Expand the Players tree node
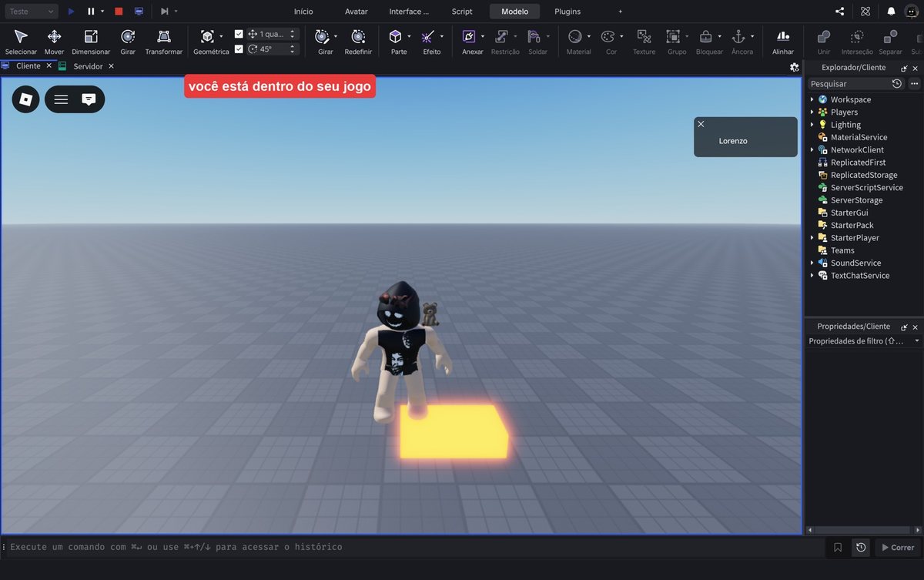Viewport: 924px width, 580px height. [812, 112]
